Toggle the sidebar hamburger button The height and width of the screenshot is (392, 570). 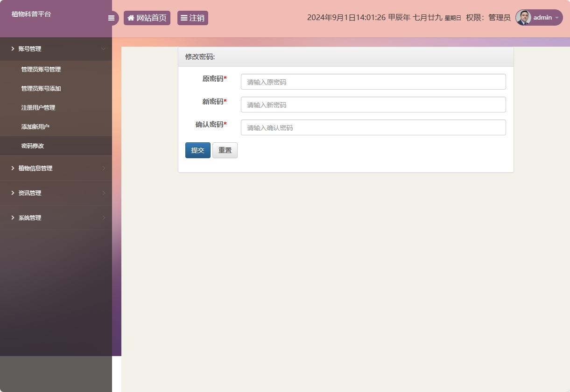click(x=111, y=18)
